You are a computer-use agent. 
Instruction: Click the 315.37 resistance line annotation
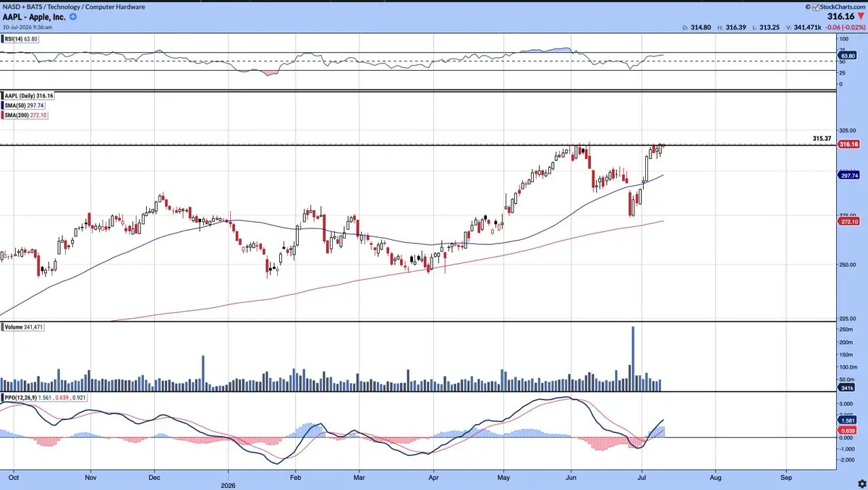click(x=822, y=138)
